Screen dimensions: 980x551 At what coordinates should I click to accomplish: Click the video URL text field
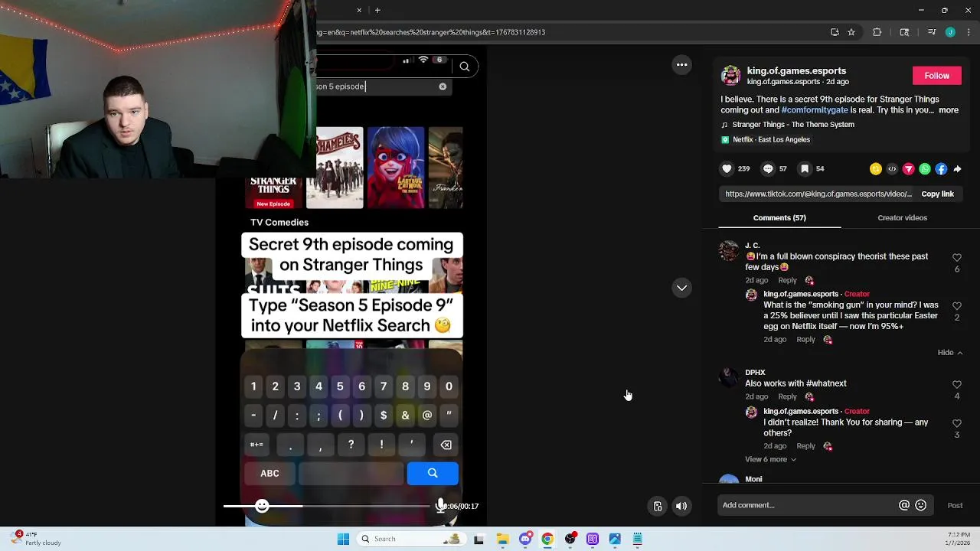(x=818, y=194)
